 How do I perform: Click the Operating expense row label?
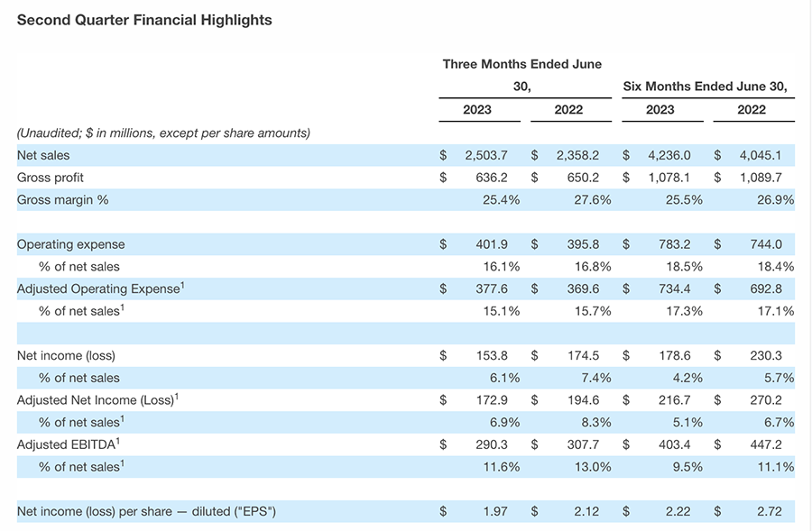point(71,244)
